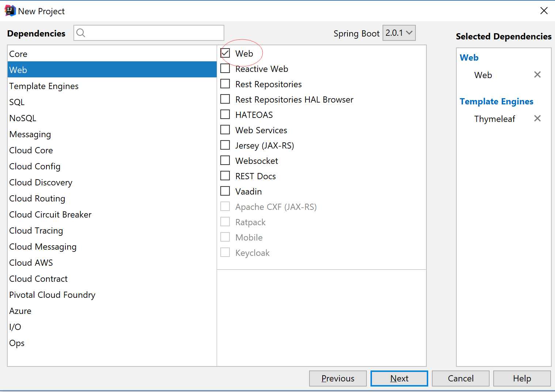Screen dimensions: 555x392
Task: Proceed with the Next button
Action: click(x=399, y=378)
